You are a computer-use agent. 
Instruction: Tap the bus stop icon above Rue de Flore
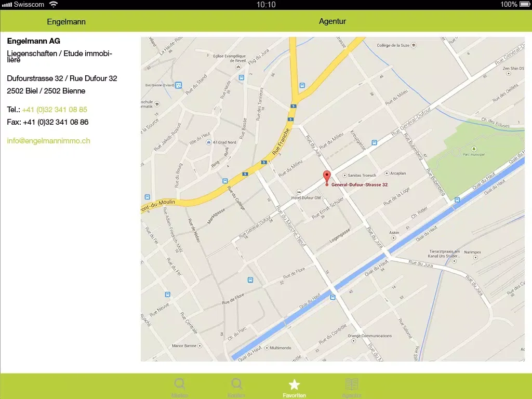pos(250,280)
